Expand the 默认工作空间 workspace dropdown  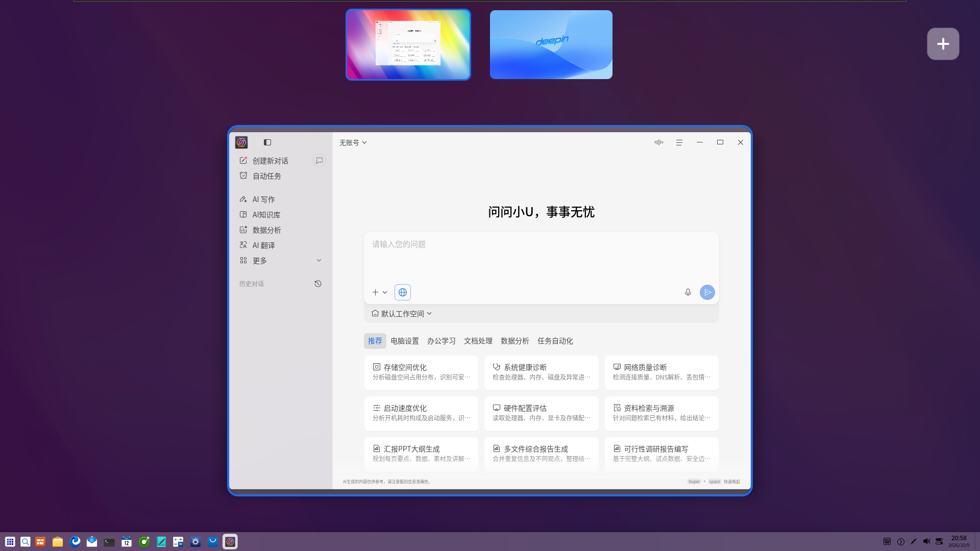click(402, 314)
